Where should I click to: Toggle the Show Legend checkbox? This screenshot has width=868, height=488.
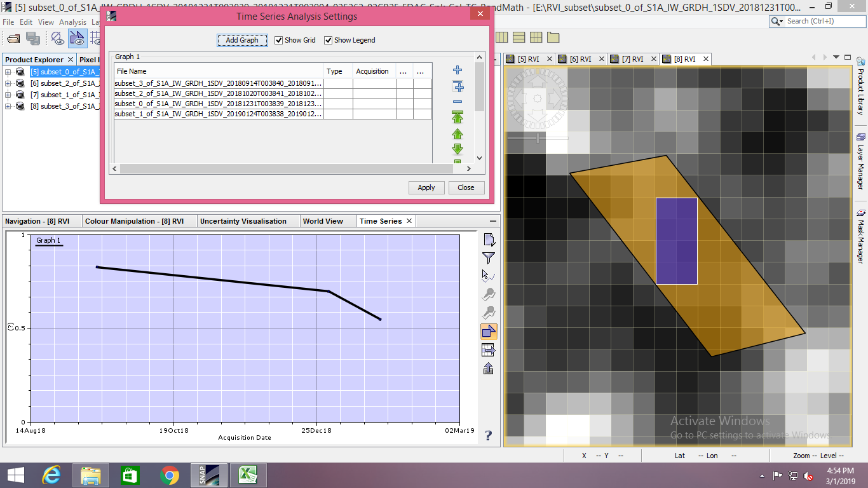pyautogui.click(x=349, y=40)
